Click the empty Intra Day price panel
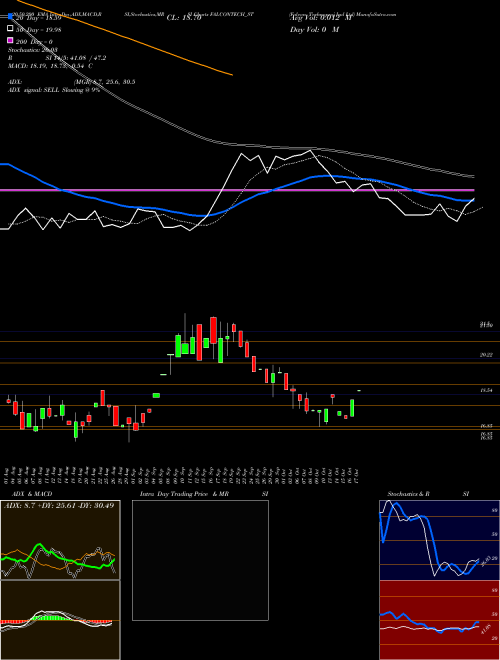Viewport: 500px width, 660px height. tap(200, 560)
